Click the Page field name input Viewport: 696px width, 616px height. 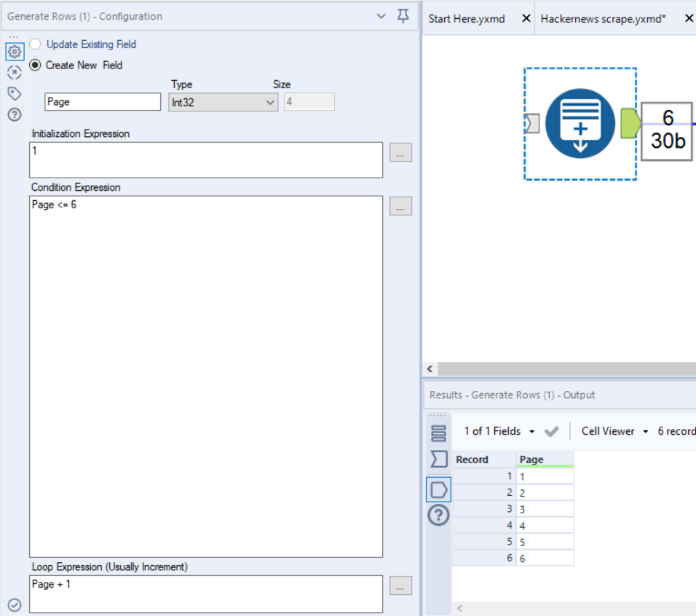103,102
